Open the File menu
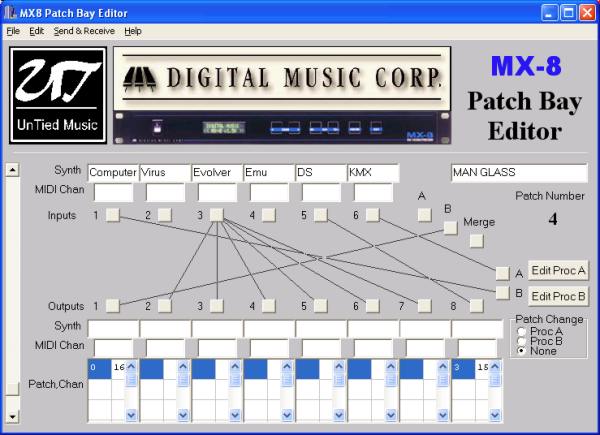The image size is (600, 435). click(13, 31)
